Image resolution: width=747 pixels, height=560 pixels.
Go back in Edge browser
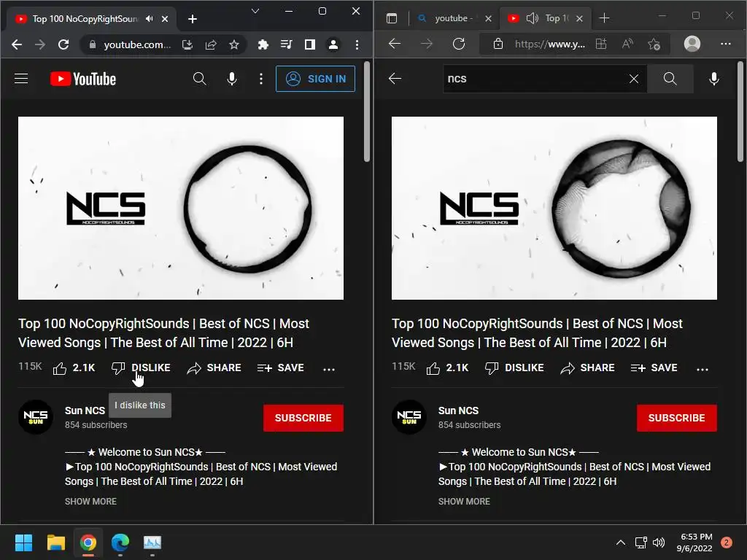[x=395, y=44]
